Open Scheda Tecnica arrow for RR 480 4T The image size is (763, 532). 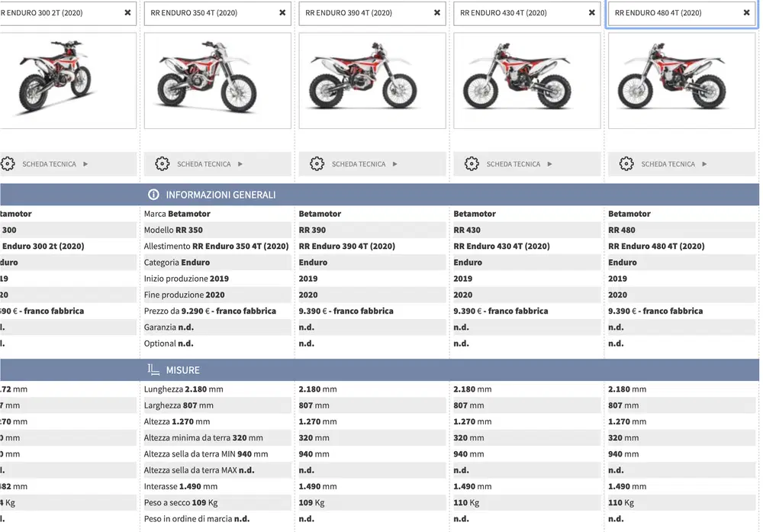[x=704, y=164]
